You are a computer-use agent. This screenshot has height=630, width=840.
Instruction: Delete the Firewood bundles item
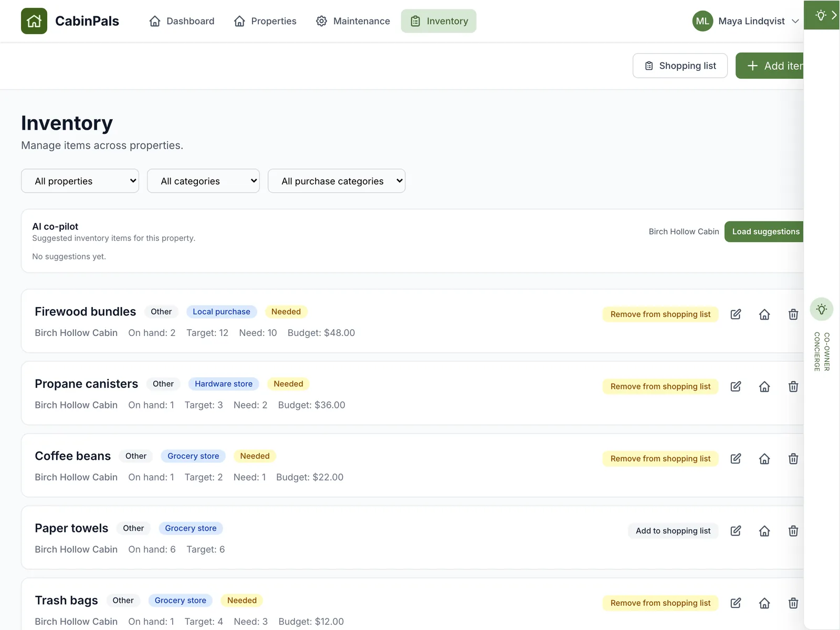click(x=793, y=314)
